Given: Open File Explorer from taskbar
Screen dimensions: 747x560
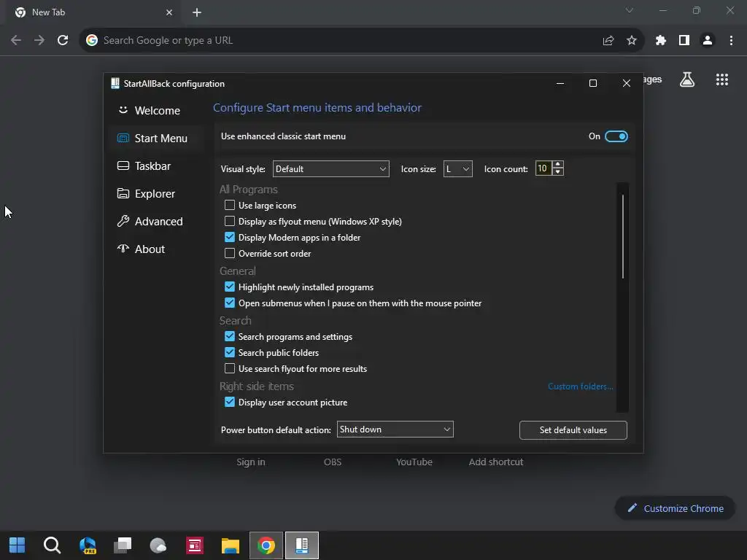Looking at the screenshot, I should [230, 545].
